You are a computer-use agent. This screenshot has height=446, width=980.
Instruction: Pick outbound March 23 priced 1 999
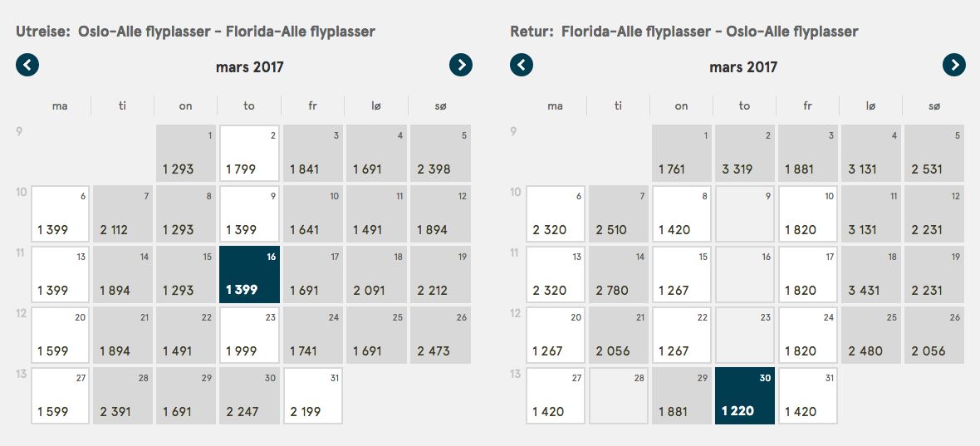pos(249,336)
